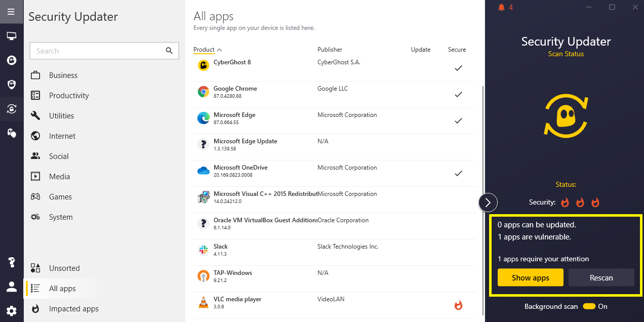Toggle the Background scan switch

point(589,306)
